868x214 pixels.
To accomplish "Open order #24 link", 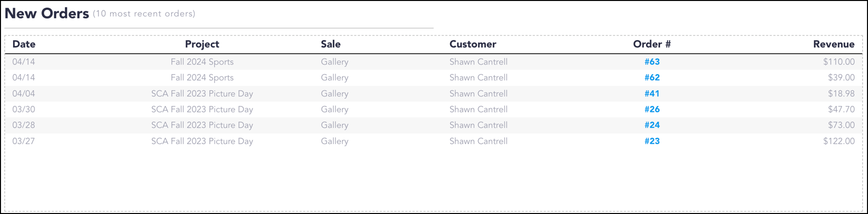I will tap(652, 125).
